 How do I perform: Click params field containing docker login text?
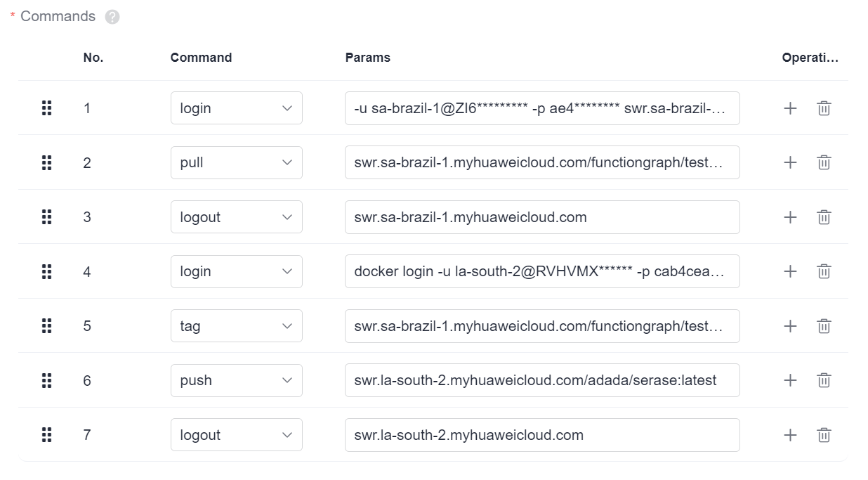pos(541,271)
